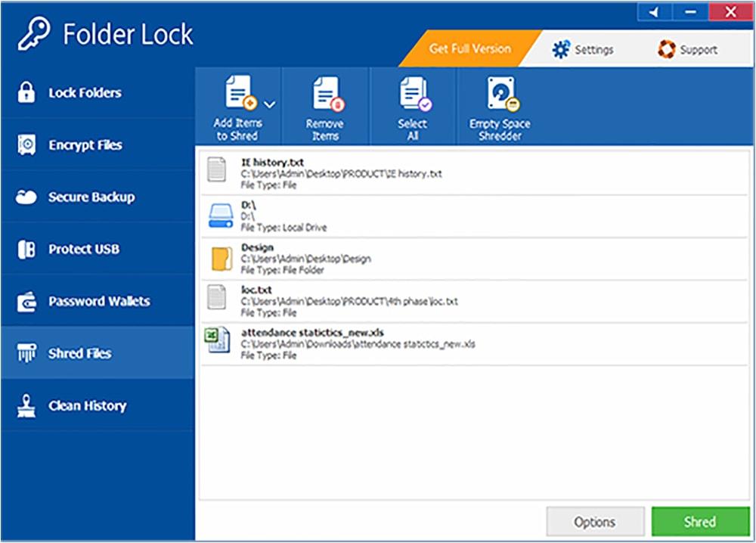This screenshot has width=756, height=543.
Task: Open Password Wallets wallet icon
Action: 26,302
